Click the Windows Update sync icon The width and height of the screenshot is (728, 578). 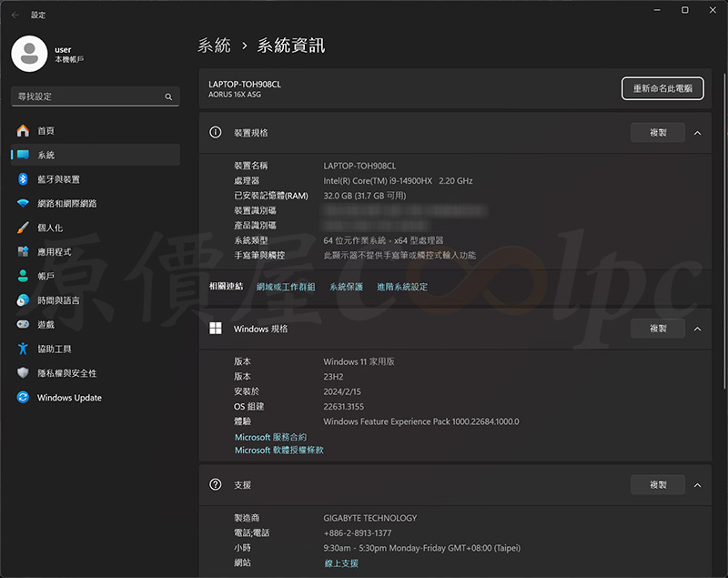[x=23, y=398]
